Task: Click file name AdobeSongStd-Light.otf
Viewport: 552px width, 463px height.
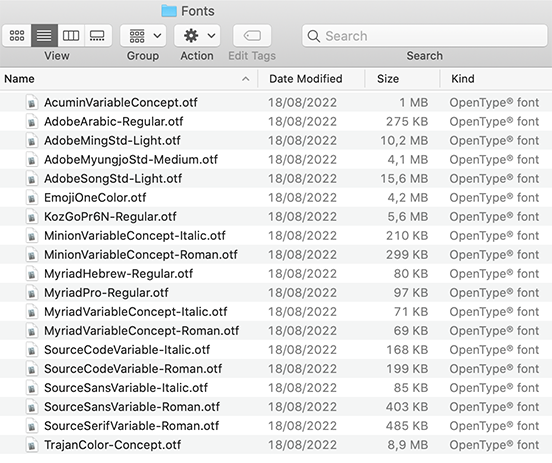Action: tap(113, 179)
